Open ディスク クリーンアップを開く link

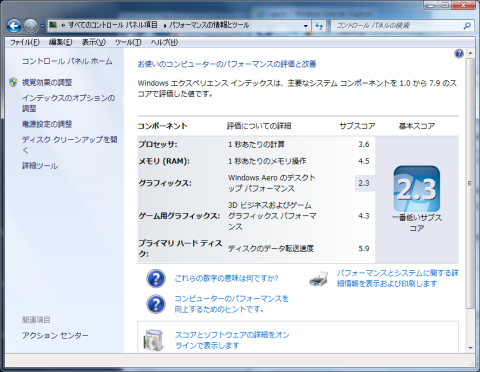69,145
